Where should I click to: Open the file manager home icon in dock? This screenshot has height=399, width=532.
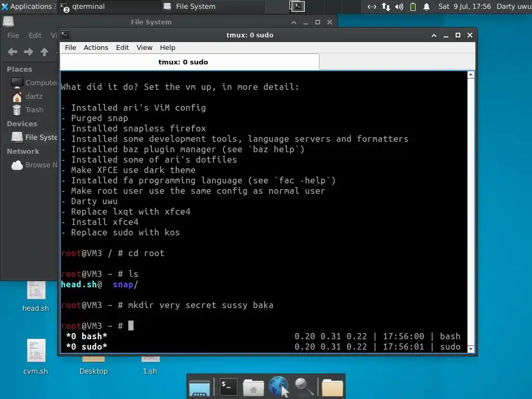tap(253, 387)
